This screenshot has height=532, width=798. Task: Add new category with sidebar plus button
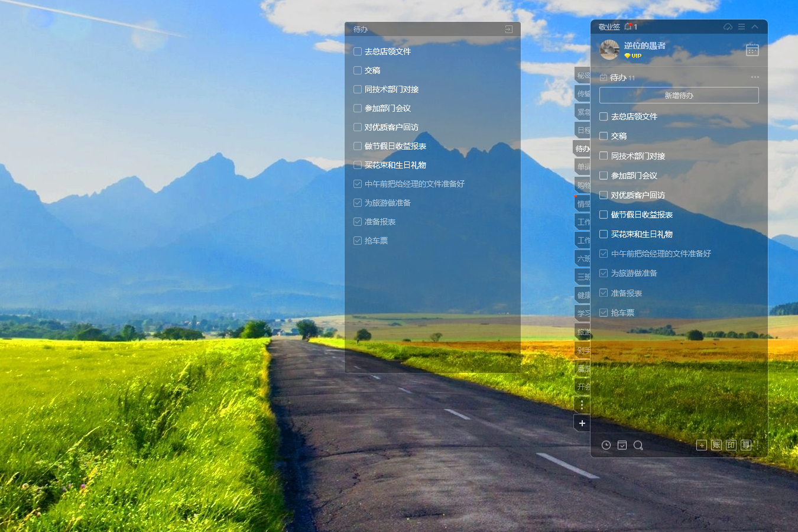pyautogui.click(x=582, y=423)
